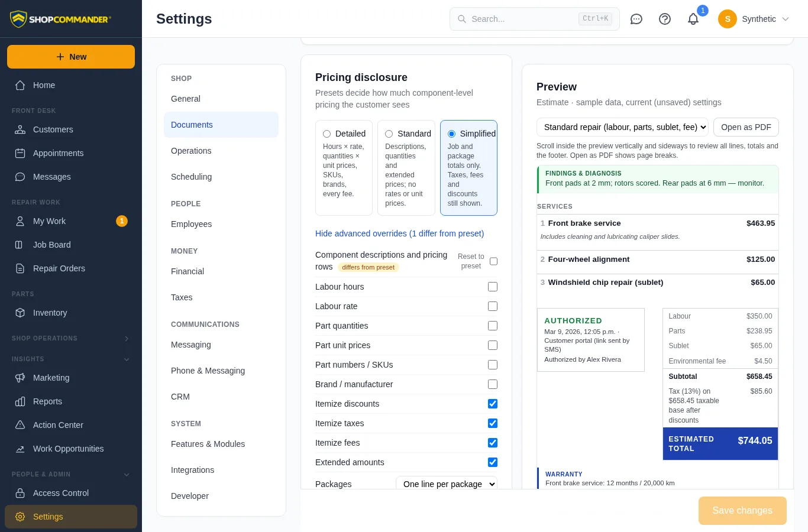
Task: Click the orange S user avatar
Action: coord(728,19)
